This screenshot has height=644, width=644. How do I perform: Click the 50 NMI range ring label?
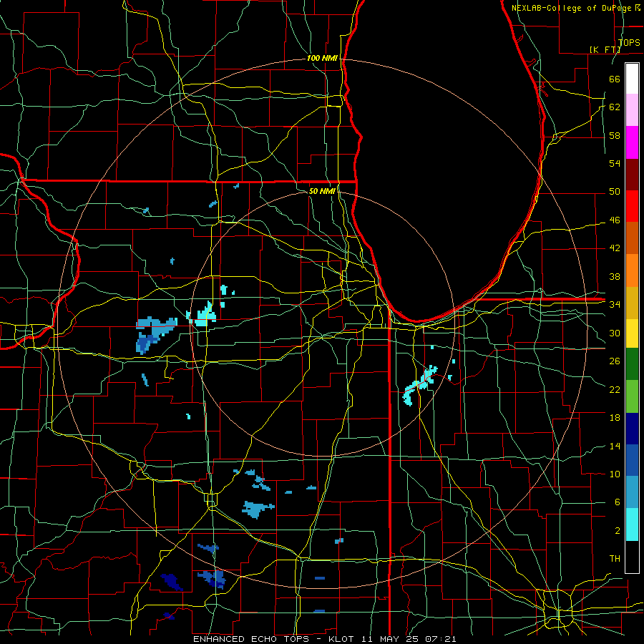pos(321,191)
